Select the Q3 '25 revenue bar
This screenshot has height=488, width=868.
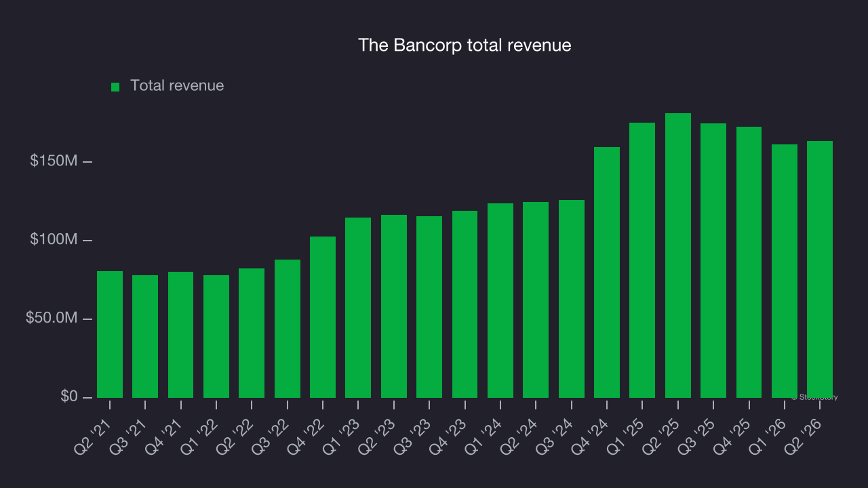713,260
